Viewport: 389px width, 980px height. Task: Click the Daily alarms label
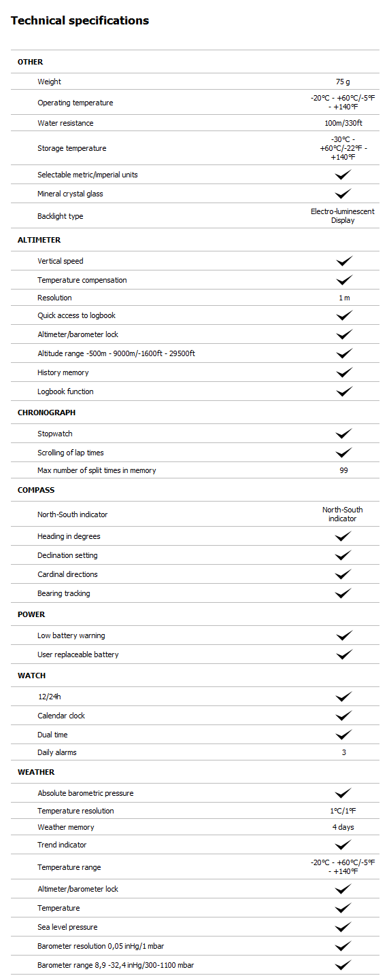tap(57, 752)
